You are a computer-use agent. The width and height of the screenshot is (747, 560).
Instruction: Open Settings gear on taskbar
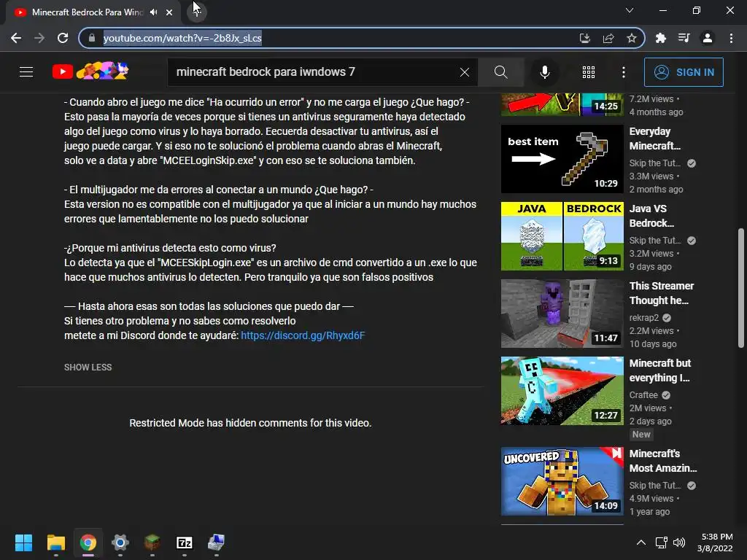[x=120, y=542]
